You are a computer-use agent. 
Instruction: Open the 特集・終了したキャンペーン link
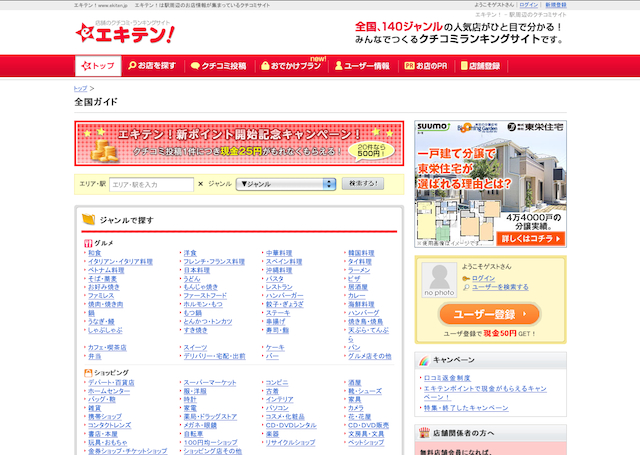pos(466,408)
